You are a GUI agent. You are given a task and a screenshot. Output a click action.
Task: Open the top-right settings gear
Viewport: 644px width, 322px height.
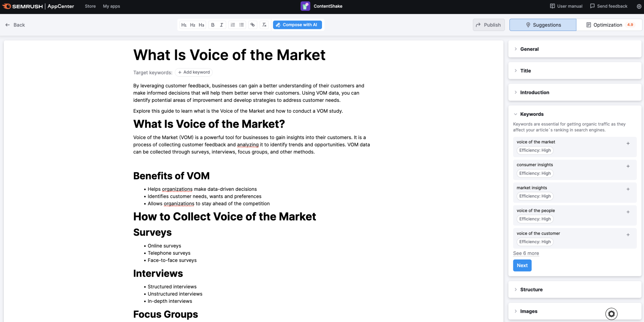639,6
